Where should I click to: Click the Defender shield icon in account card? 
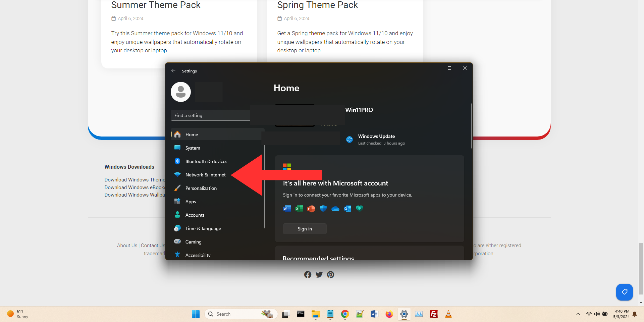coord(323,209)
